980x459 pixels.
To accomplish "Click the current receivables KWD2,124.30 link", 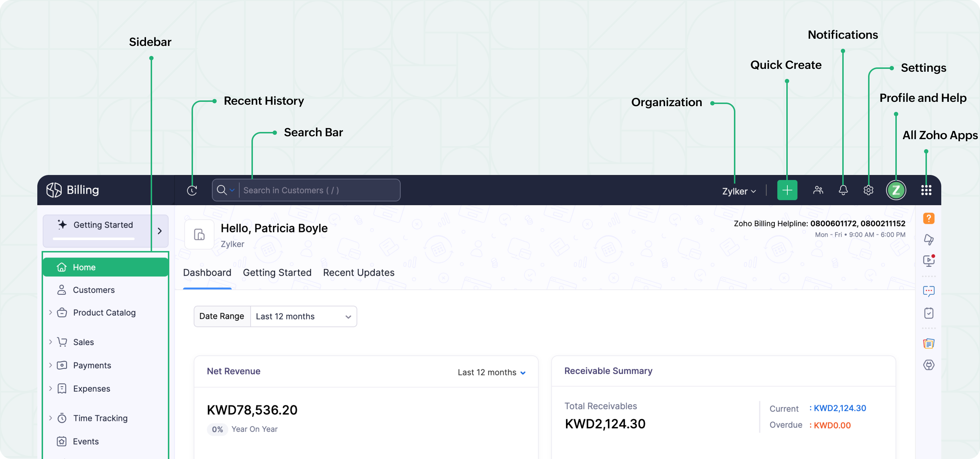I will (840, 408).
